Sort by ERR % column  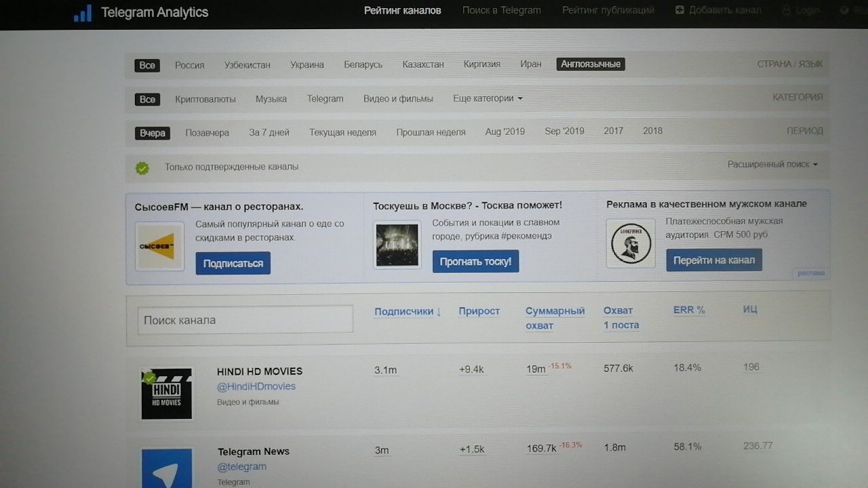(x=689, y=310)
